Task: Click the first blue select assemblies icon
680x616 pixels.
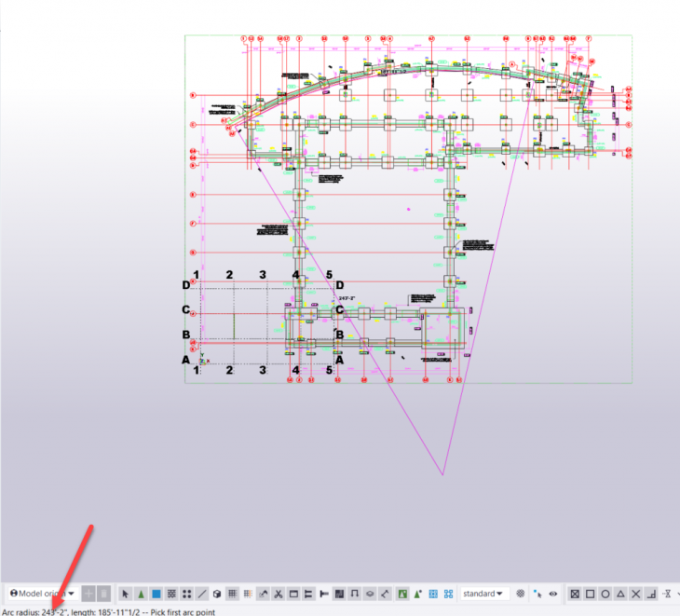Action: click(433, 594)
